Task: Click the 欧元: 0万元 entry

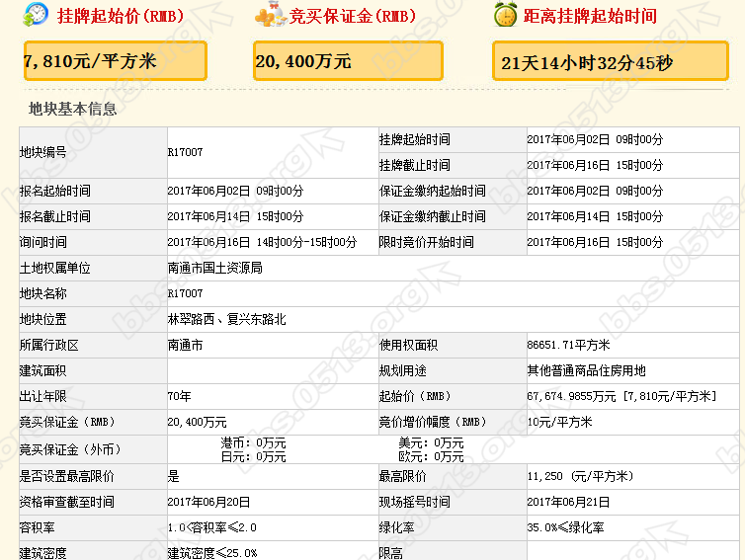Action: 431,457
